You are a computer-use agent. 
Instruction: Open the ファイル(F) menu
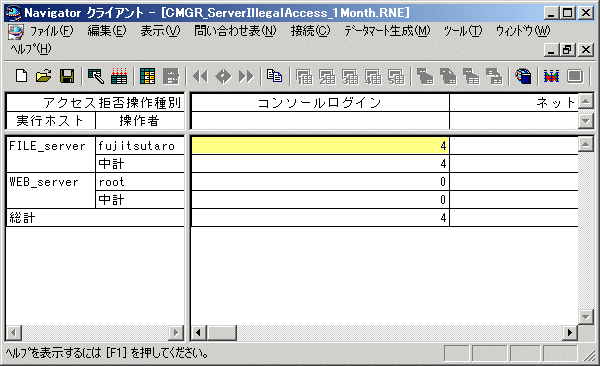point(51,31)
